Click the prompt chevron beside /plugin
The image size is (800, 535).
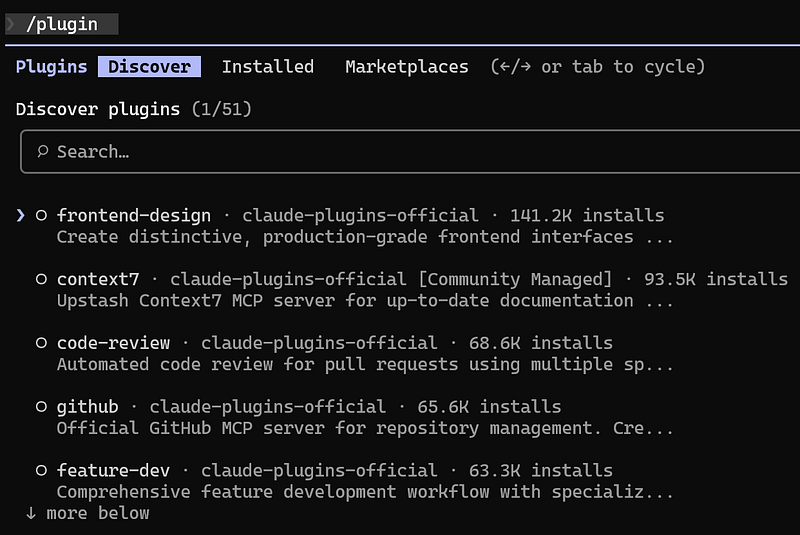point(12,24)
